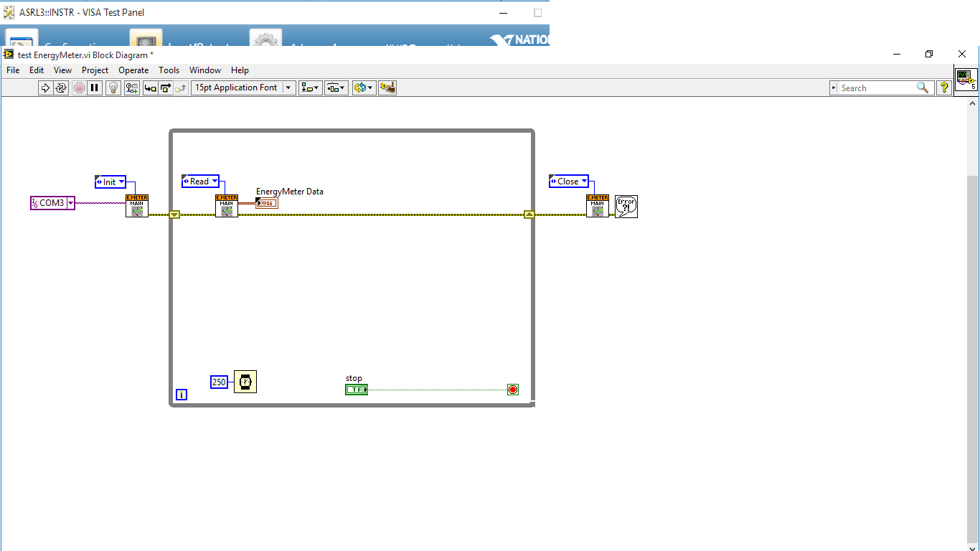Viewport: 980px width, 551px height.
Task: Click the EnergyMeter Data label
Action: [x=290, y=192]
